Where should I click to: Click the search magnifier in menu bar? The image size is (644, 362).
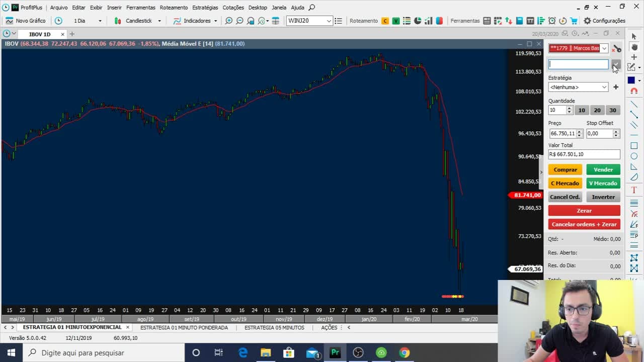tap(312, 8)
